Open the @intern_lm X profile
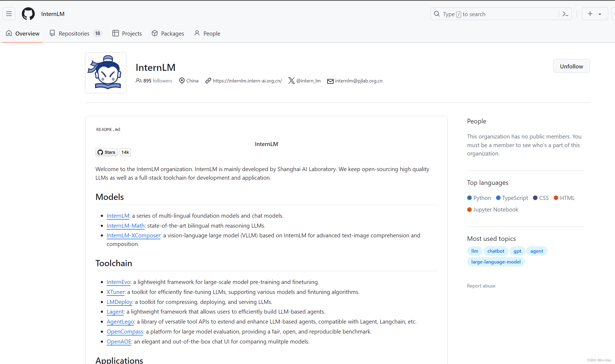 pyautogui.click(x=308, y=81)
